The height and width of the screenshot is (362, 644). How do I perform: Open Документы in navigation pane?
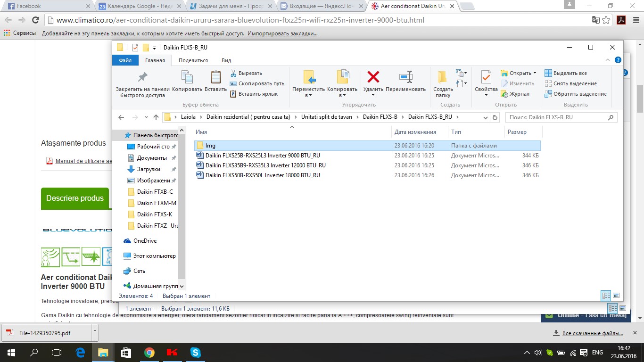coord(151,158)
